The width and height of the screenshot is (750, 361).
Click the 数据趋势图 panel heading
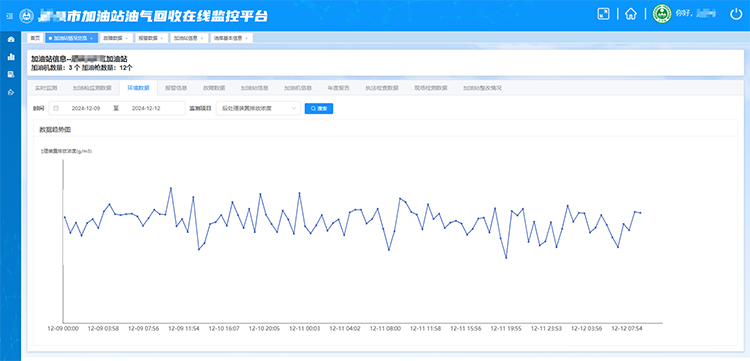(x=55, y=129)
